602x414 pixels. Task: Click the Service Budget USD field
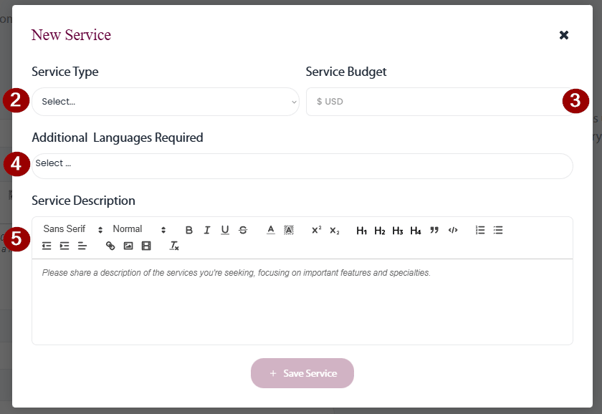pos(435,101)
